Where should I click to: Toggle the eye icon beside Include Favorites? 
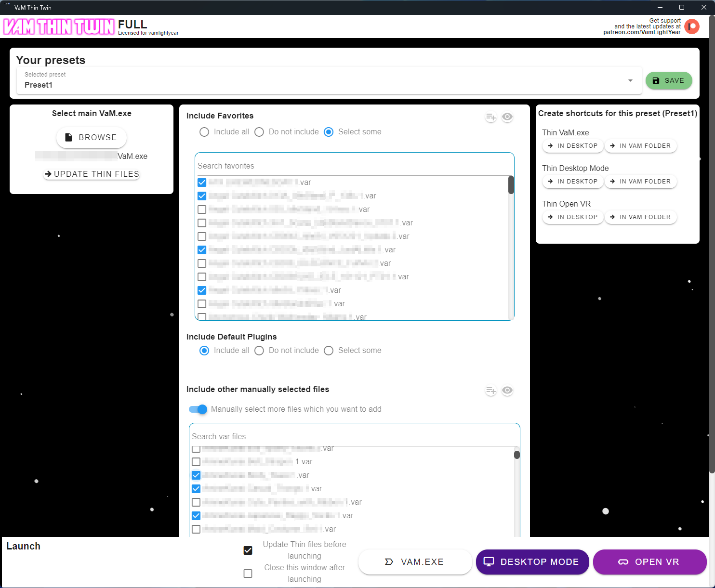pyautogui.click(x=507, y=117)
